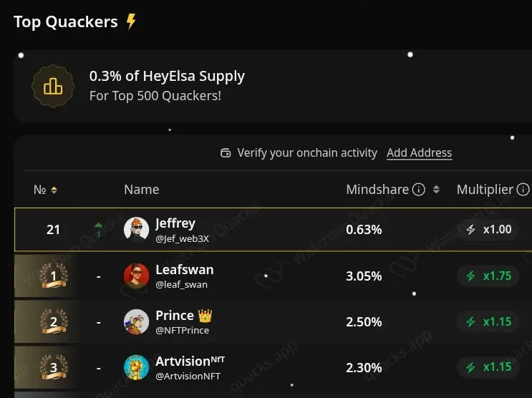Viewport: 532px width, 398px height.
Task: Open Leafswan's profile avatar
Action: point(136,276)
